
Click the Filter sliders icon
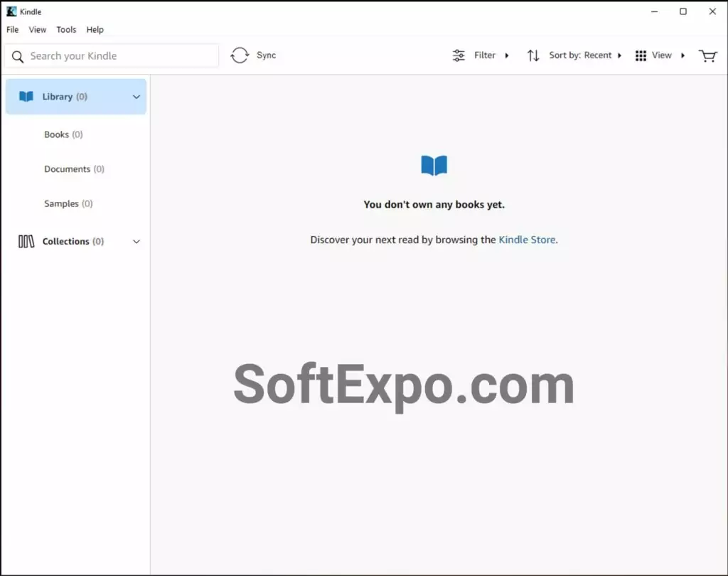(459, 55)
